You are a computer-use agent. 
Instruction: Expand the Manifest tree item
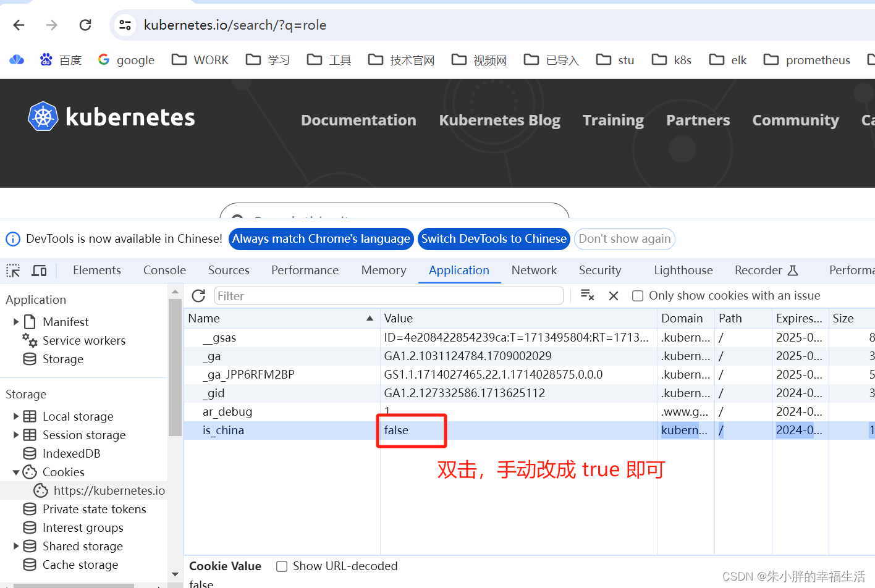point(16,322)
